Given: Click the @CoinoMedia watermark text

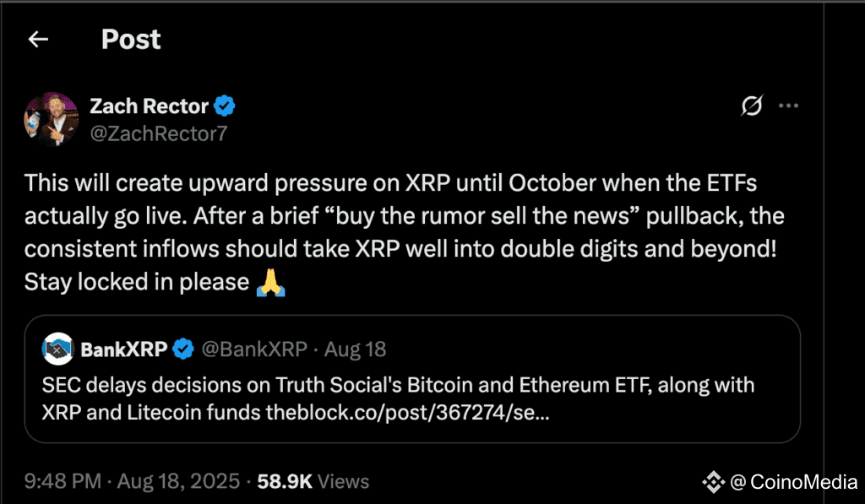Looking at the screenshot, I should [x=794, y=482].
